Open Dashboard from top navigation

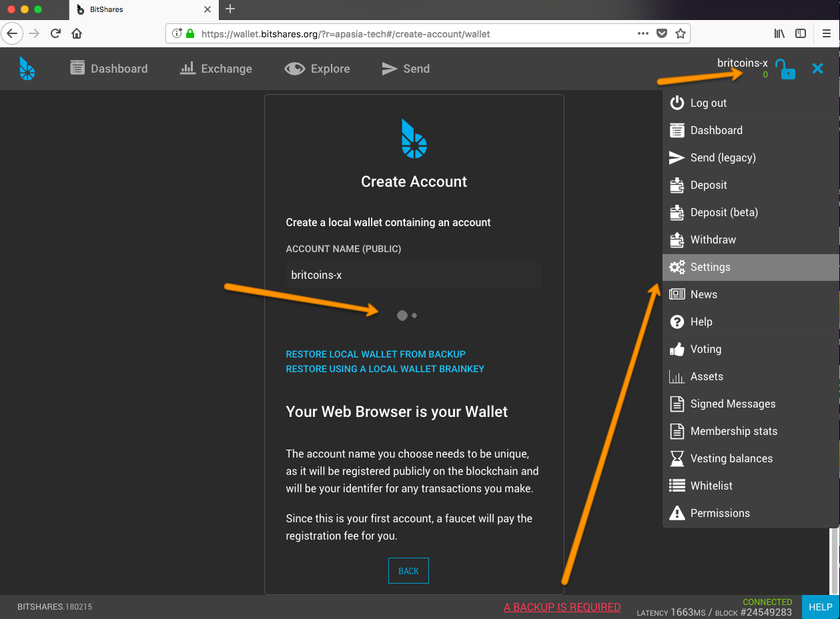(x=109, y=69)
